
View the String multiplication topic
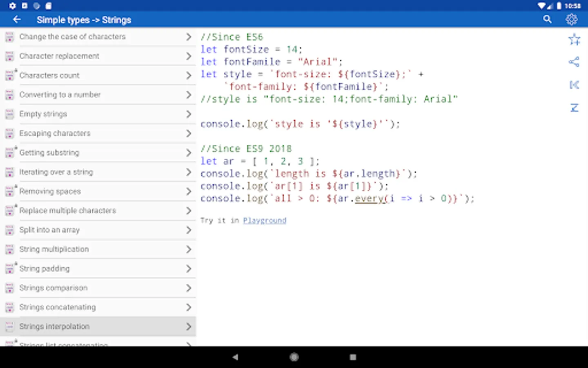pyautogui.click(x=98, y=249)
